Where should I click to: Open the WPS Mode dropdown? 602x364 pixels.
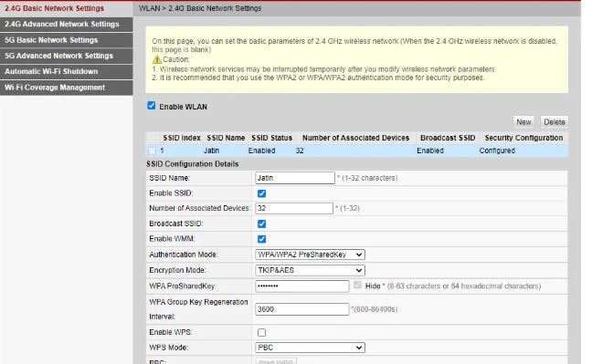coord(310,348)
